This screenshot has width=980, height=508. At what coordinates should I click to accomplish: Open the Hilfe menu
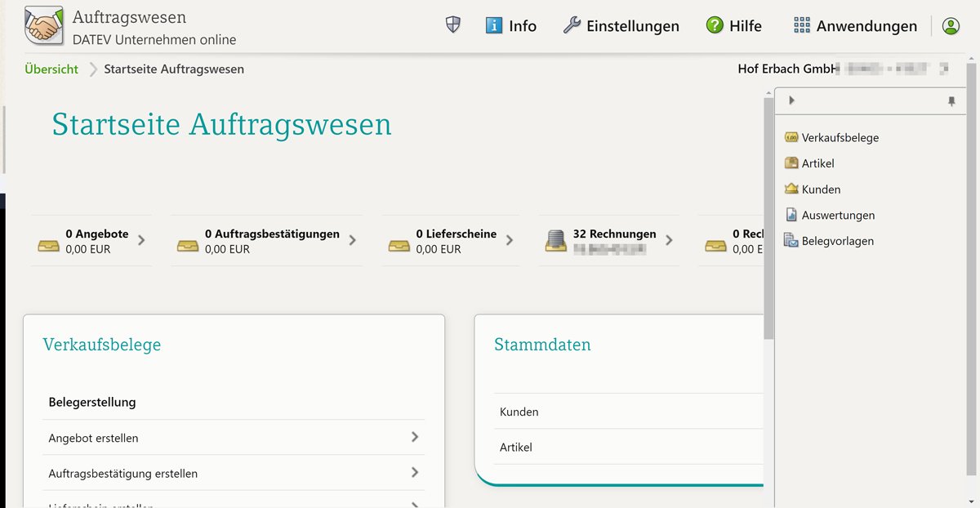(734, 26)
